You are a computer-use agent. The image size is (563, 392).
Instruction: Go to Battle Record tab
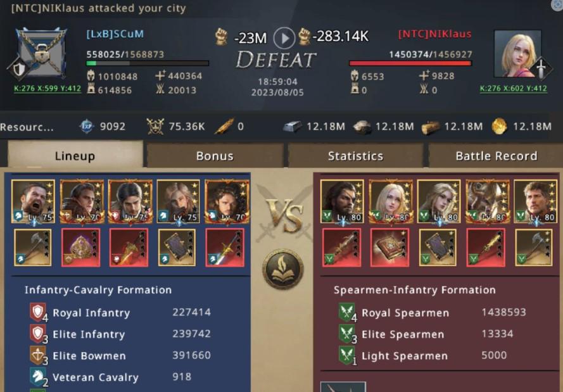[x=496, y=156]
